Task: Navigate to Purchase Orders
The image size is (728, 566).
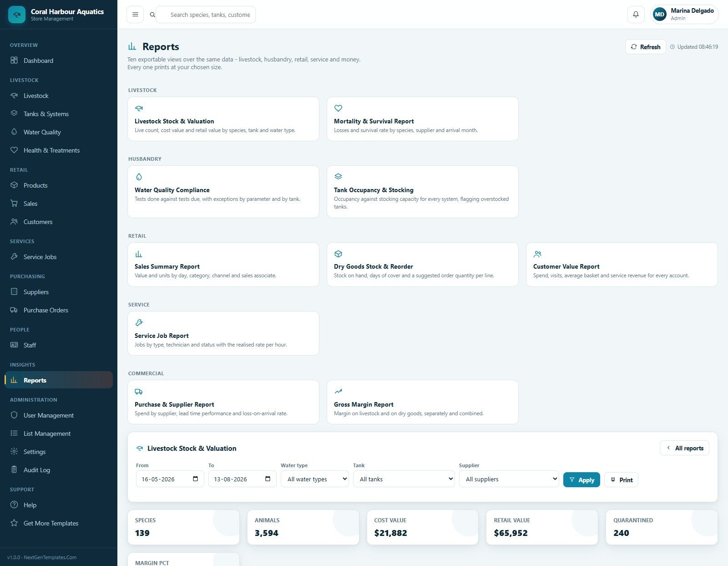Action: [x=59, y=310]
